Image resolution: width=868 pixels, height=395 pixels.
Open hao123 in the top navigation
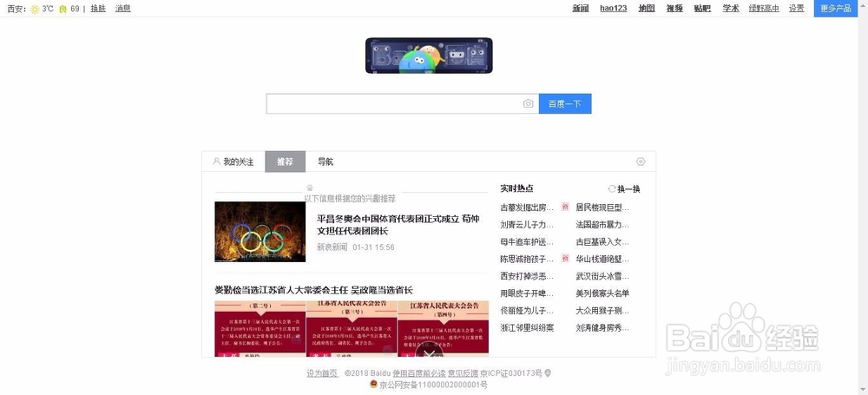pos(614,9)
